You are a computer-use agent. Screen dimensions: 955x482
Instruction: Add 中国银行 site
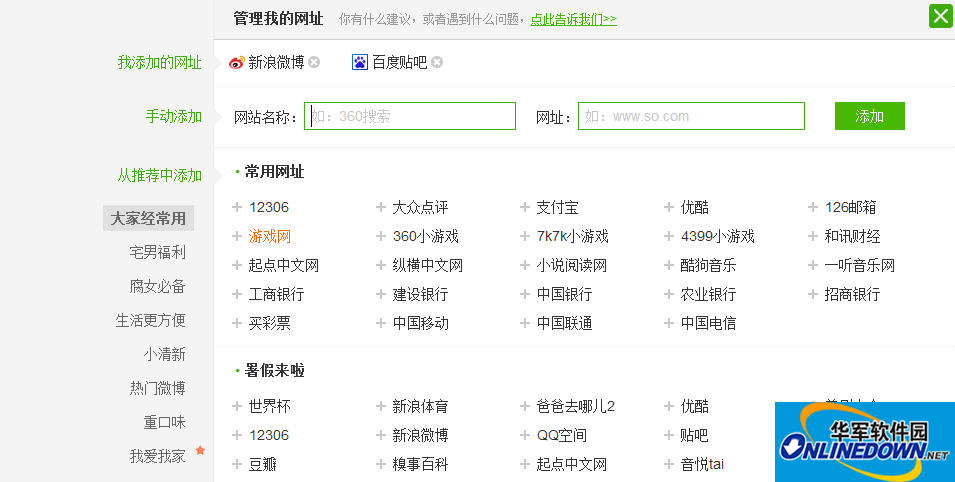click(x=564, y=294)
